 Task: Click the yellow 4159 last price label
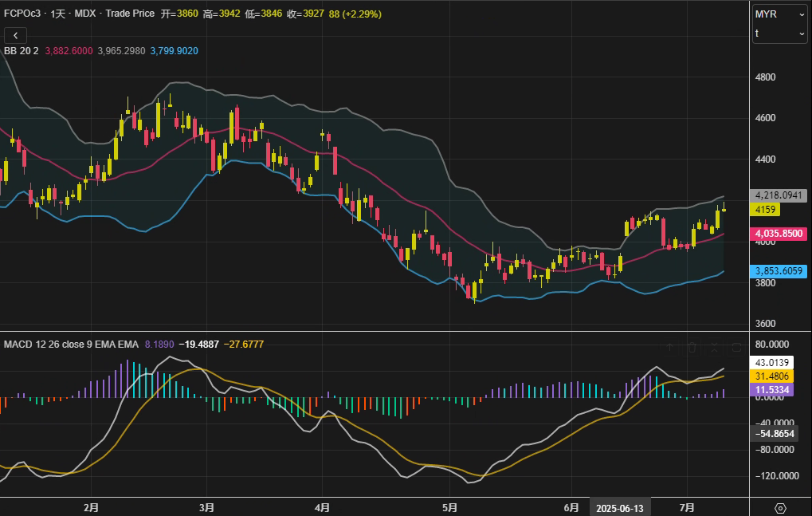pos(765,210)
